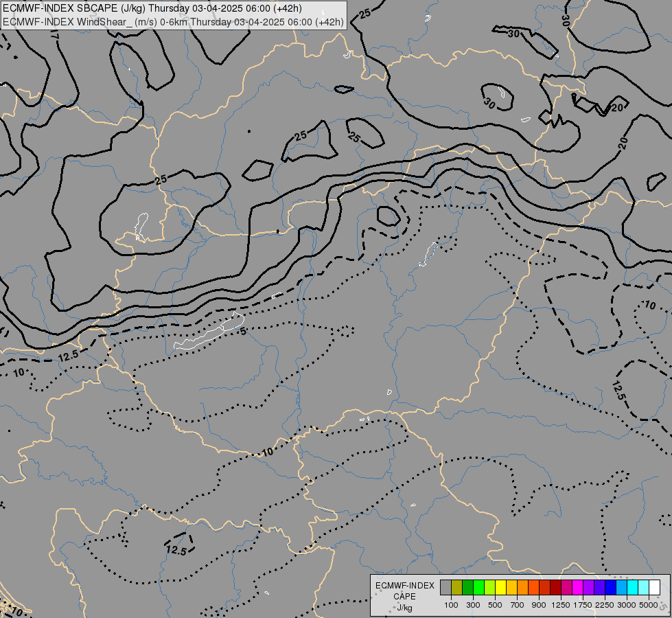672x618 pixels.
Task: Select the bright green legend swatch
Action: [478, 588]
